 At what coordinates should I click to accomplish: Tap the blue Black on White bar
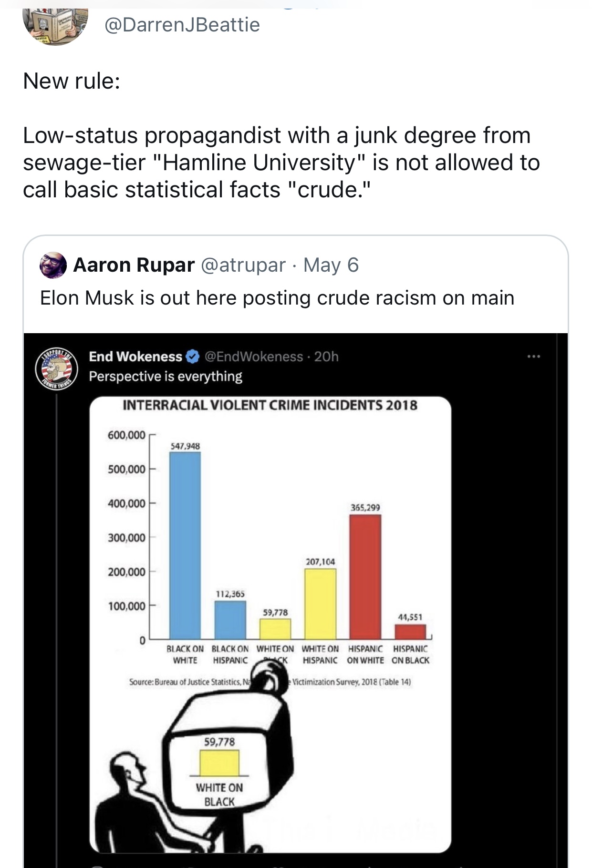click(185, 546)
